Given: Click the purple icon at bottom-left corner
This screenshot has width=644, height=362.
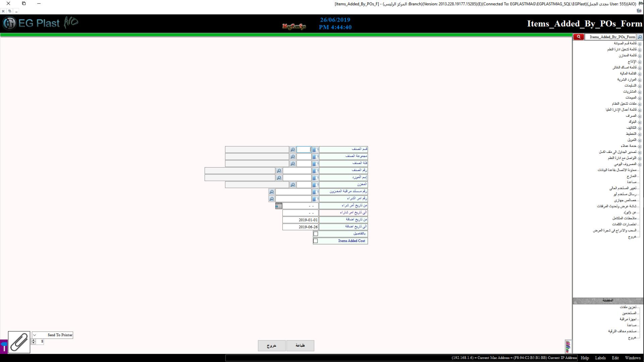Looking at the screenshot, I should click(4, 347).
